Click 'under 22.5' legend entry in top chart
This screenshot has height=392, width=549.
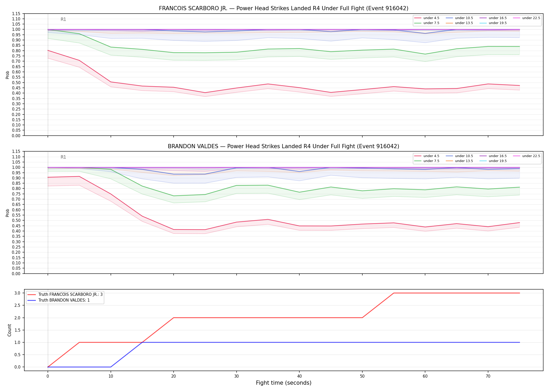527,18
